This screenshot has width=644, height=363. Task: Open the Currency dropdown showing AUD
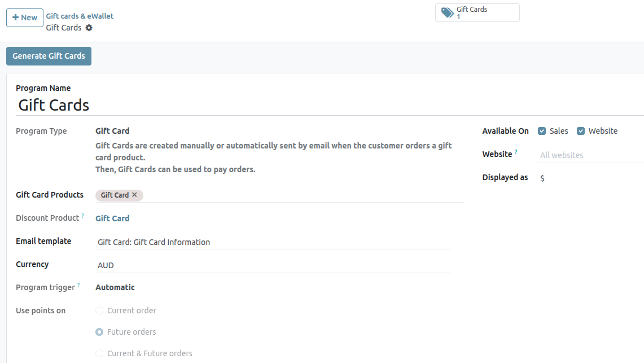[x=273, y=265]
